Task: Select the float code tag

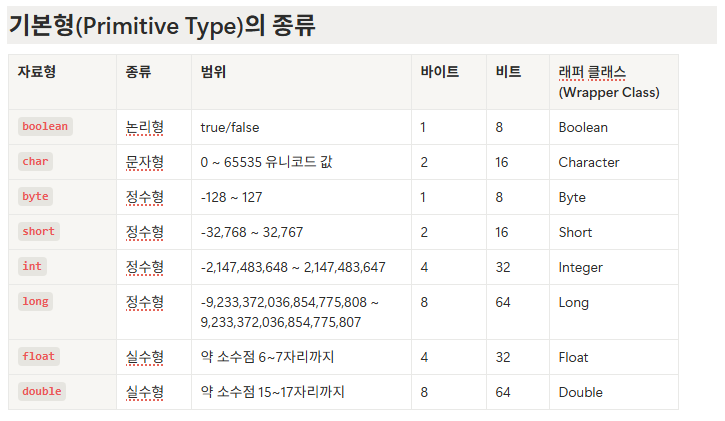Action: 39,356
